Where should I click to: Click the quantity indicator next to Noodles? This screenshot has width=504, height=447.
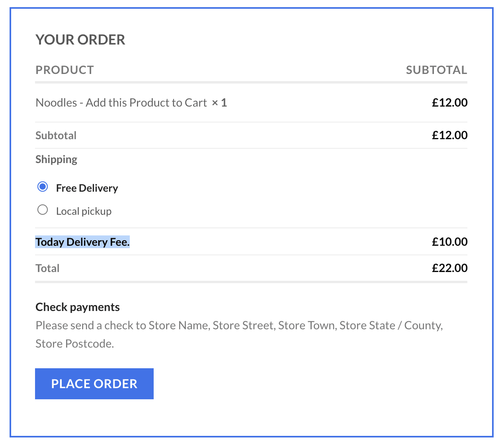pyautogui.click(x=220, y=102)
